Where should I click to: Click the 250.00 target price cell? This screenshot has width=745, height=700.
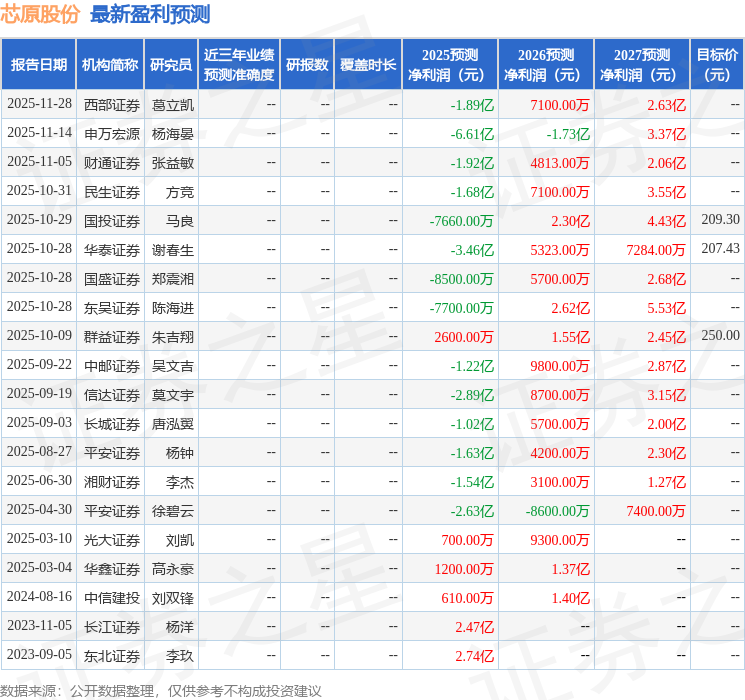pos(720,335)
